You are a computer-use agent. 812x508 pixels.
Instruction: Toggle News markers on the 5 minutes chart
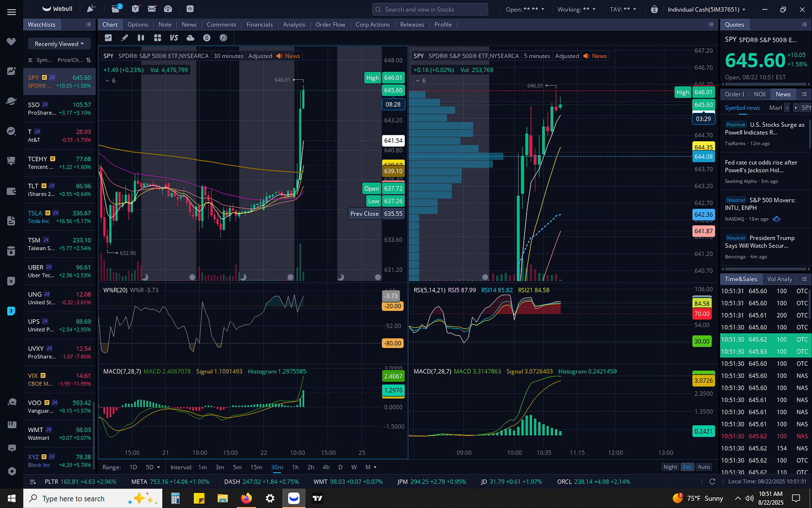tap(595, 56)
